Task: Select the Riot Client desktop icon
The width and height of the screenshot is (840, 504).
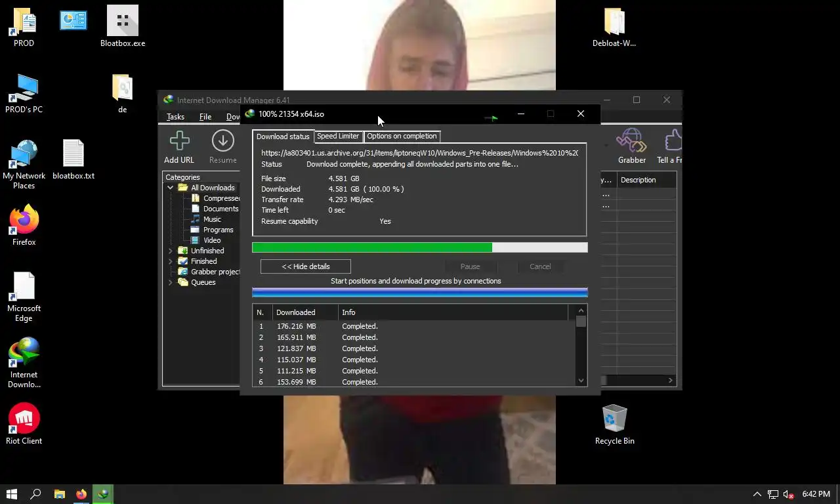Action: coord(24,424)
